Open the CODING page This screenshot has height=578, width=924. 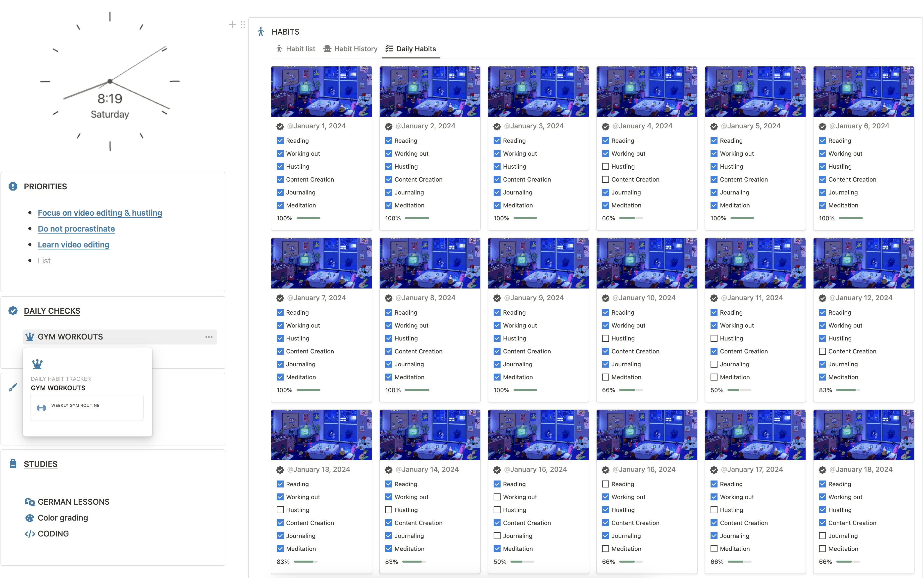coord(53,534)
